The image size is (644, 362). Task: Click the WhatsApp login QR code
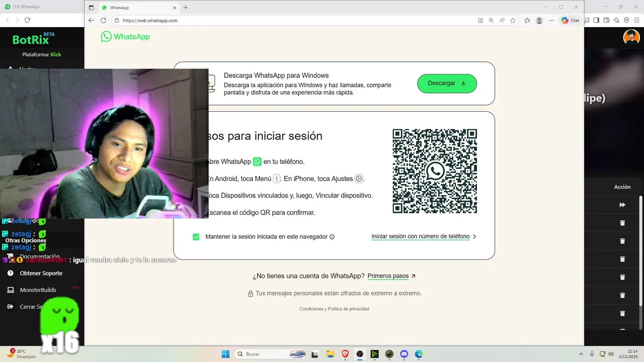click(435, 171)
